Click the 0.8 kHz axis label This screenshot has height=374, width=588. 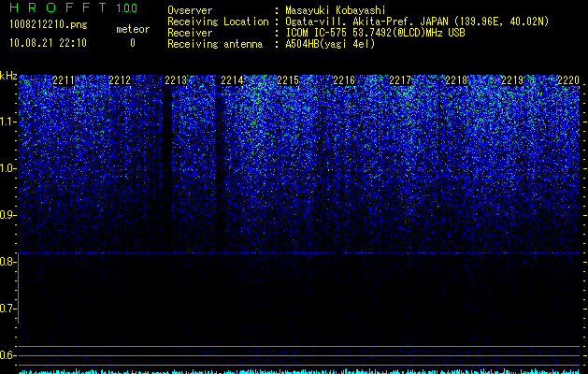pos(8,262)
